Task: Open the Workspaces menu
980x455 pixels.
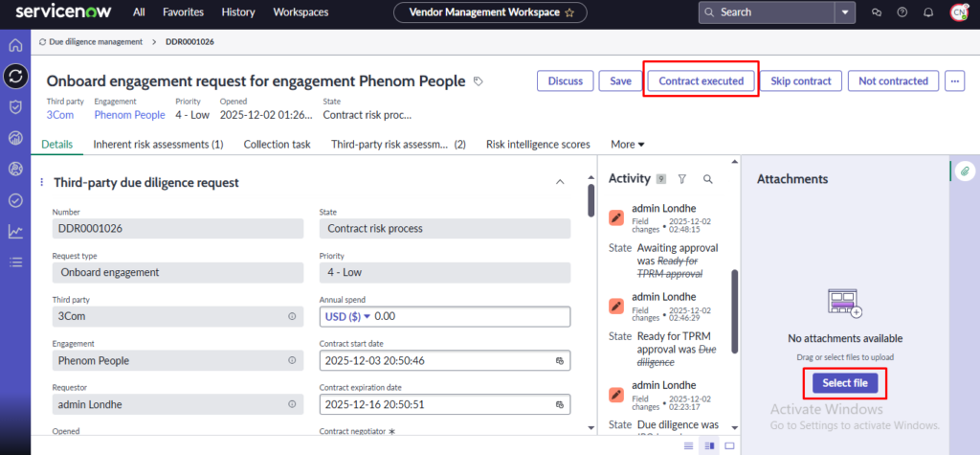Action: click(x=301, y=12)
